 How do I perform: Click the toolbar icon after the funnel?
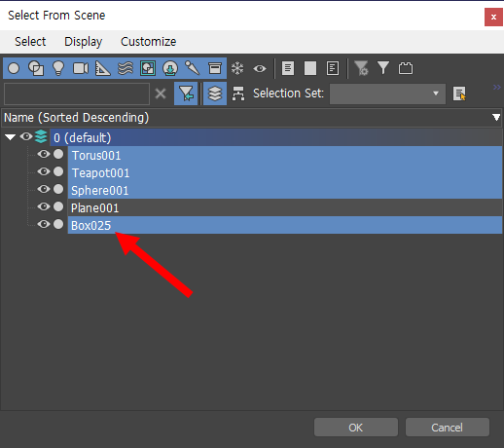(x=406, y=68)
